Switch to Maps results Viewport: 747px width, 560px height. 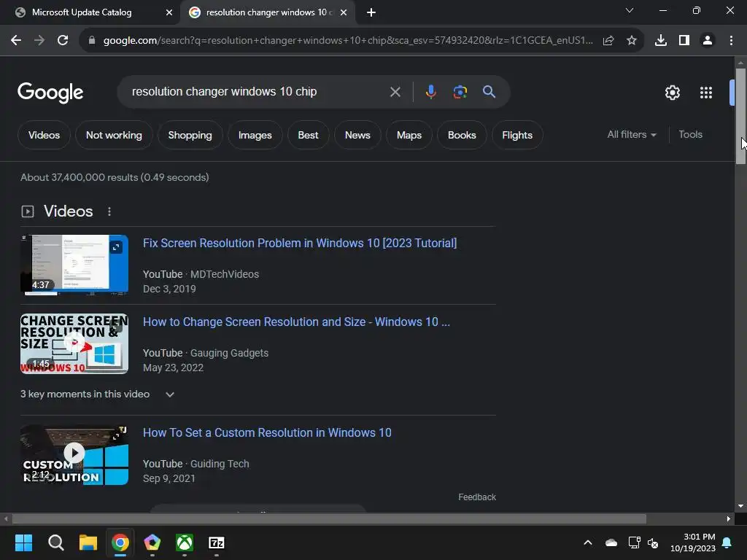409,135
